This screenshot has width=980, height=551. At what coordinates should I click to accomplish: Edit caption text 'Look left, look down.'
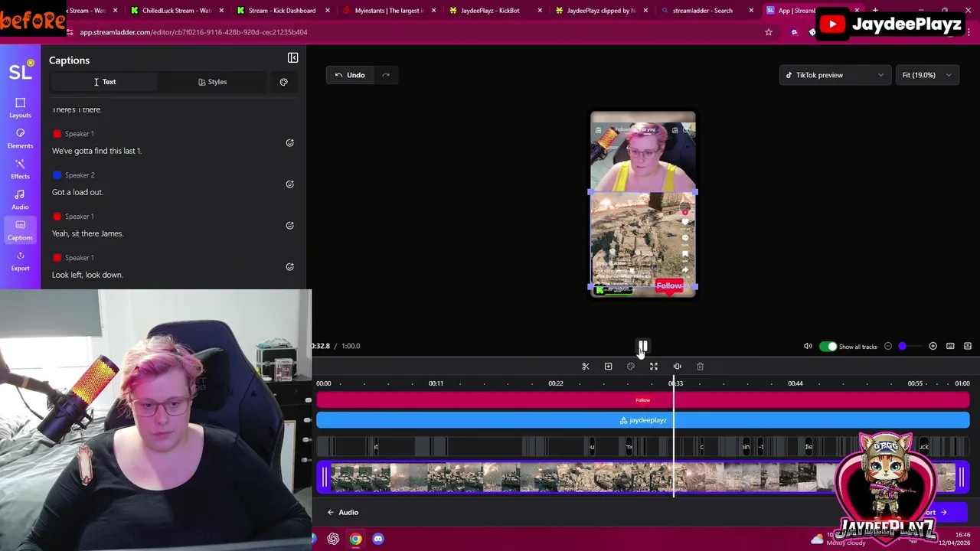point(87,275)
